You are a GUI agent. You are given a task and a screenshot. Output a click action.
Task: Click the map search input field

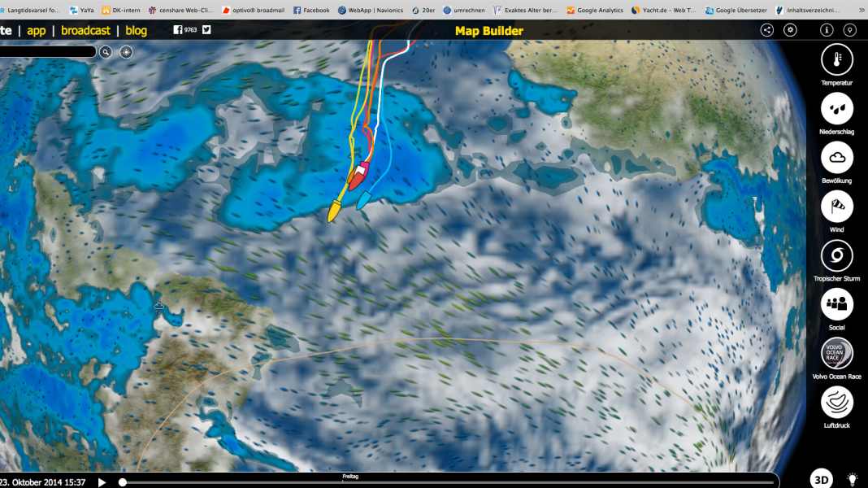pyautogui.click(x=48, y=52)
